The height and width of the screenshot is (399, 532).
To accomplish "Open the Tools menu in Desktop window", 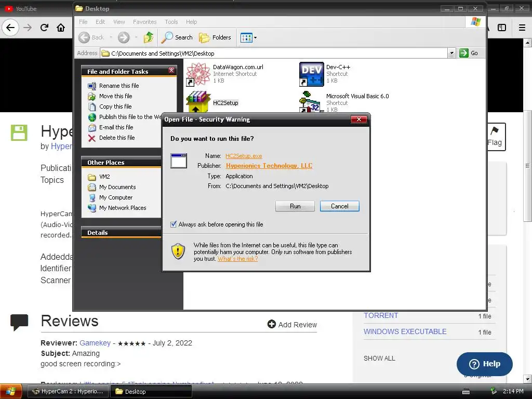I will (x=171, y=22).
